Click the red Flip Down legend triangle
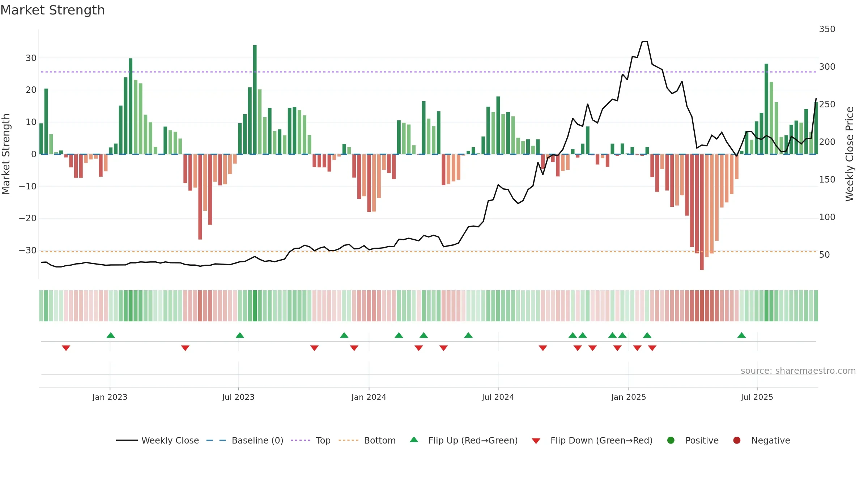The height and width of the screenshot is (488, 868). 536,441
